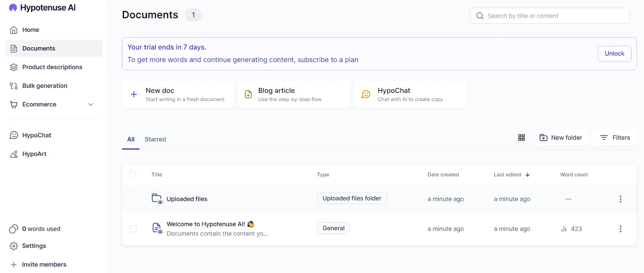Open the Settings label in sidebar

pyautogui.click(x=34, y=246)
